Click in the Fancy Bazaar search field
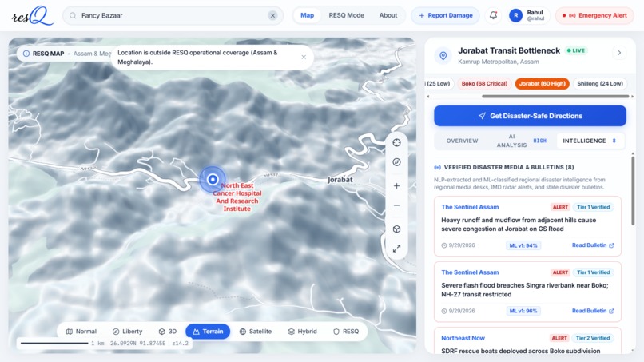The width and height of the screenshot is (644, 362). tap(173, 16)
